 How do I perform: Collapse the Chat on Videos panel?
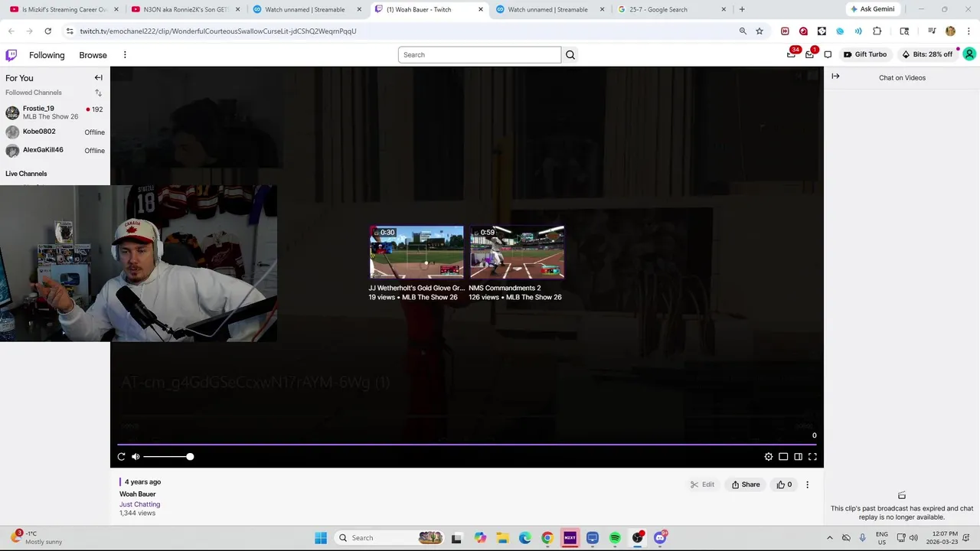(835, 77)
